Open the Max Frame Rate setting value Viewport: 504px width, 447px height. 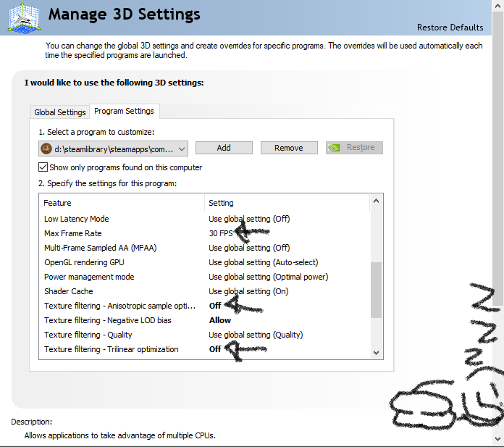(x=220, y=233)
